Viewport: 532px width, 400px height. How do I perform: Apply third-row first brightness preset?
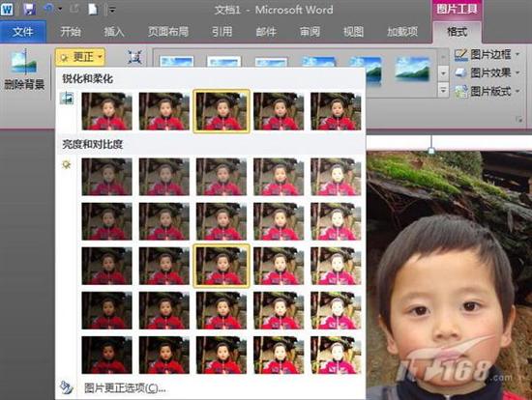pos(106,266)
